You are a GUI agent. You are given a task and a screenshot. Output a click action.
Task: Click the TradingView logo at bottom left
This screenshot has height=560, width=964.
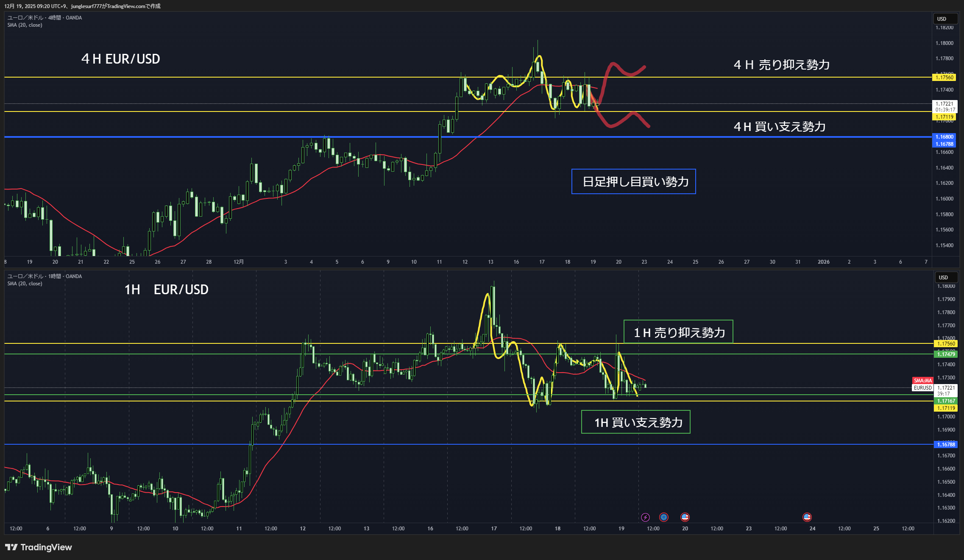coord(39,547)
